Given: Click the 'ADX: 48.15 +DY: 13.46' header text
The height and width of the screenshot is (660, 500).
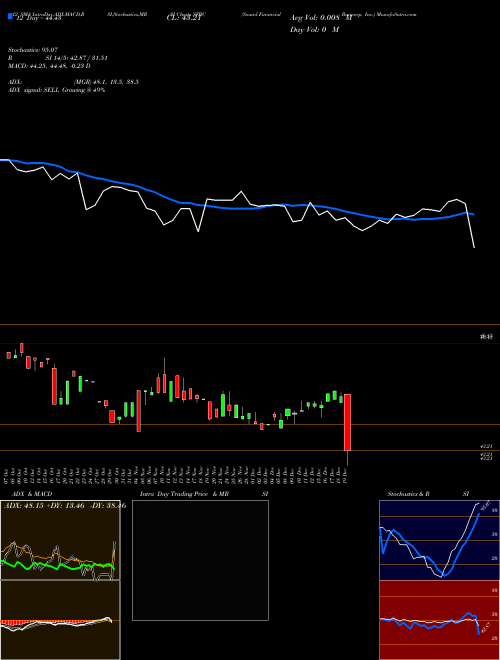Looking at the screenshot, I should 45,506.
